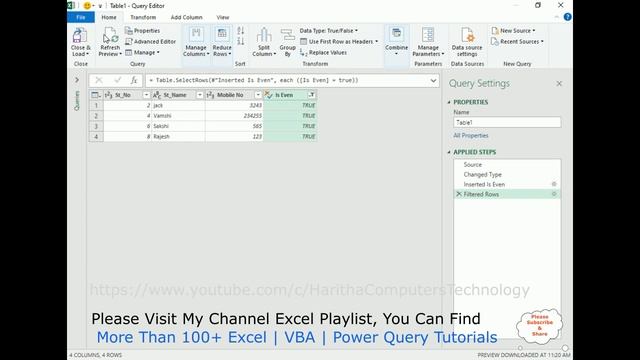Switch to the View tab

(223, 17)
